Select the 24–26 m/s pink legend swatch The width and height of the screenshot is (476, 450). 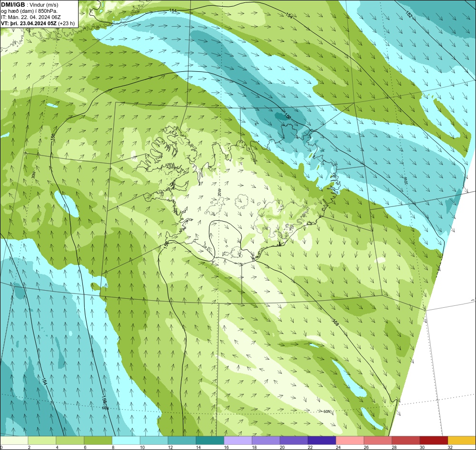pyautogui.click(x=350, y=440)
